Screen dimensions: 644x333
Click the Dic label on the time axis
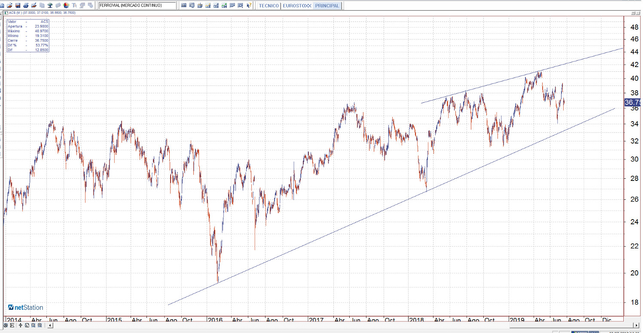click(x=607, y=320)
